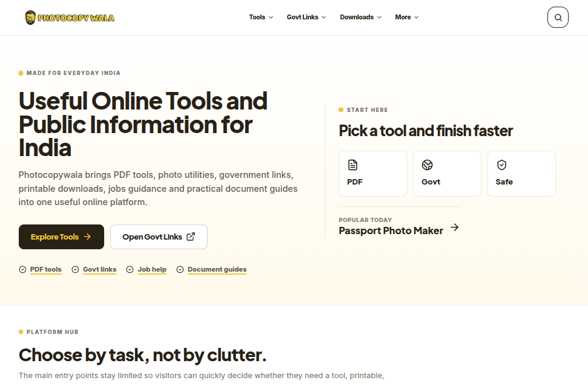Click the check icon beside Job help
This screenshot has height=386, width=588.
coord(130,269)
